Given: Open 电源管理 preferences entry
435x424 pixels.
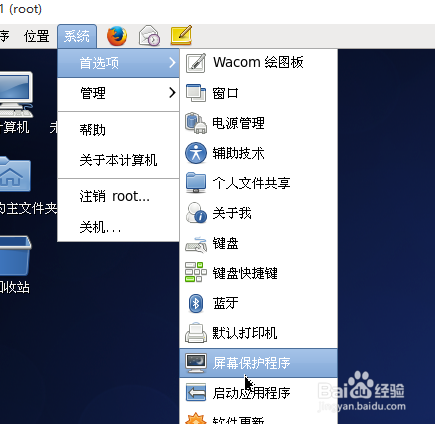Looking at the screenshot, I should point(258,123).
